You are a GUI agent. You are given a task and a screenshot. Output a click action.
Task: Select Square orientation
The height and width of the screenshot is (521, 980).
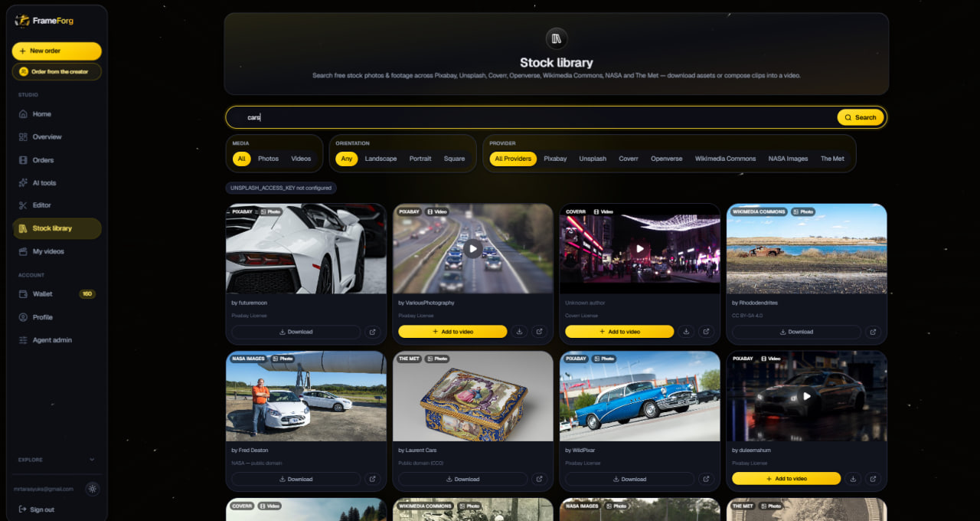[x=454, y=159]
